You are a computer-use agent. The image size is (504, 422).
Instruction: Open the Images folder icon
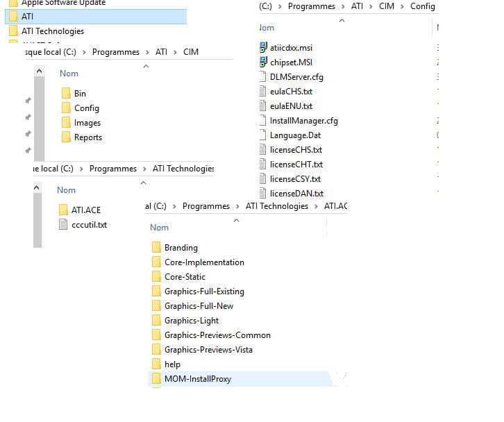pyautogui.click(x=66, y=122)
